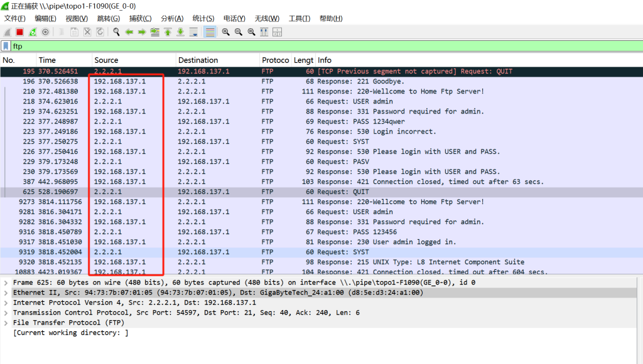Screen dimensions: 643x364
Task: Select packet 195 TCP Previous segment row
Action: click(321, 72)
